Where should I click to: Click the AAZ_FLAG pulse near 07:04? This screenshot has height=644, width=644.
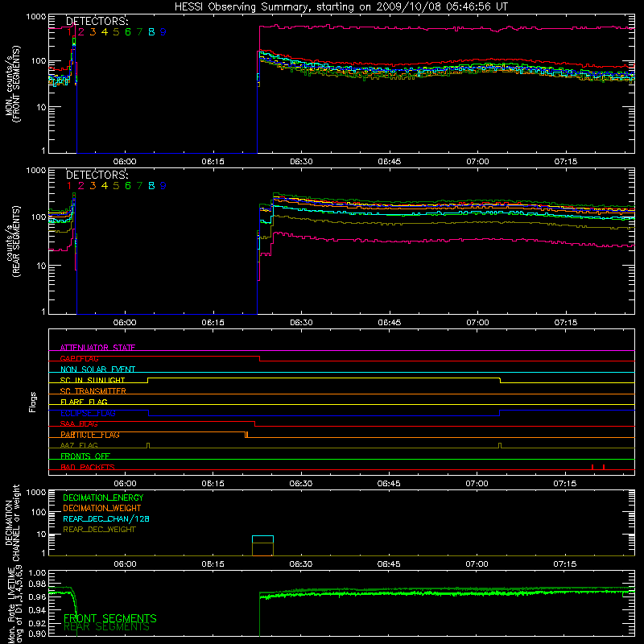tap(500, 446)
